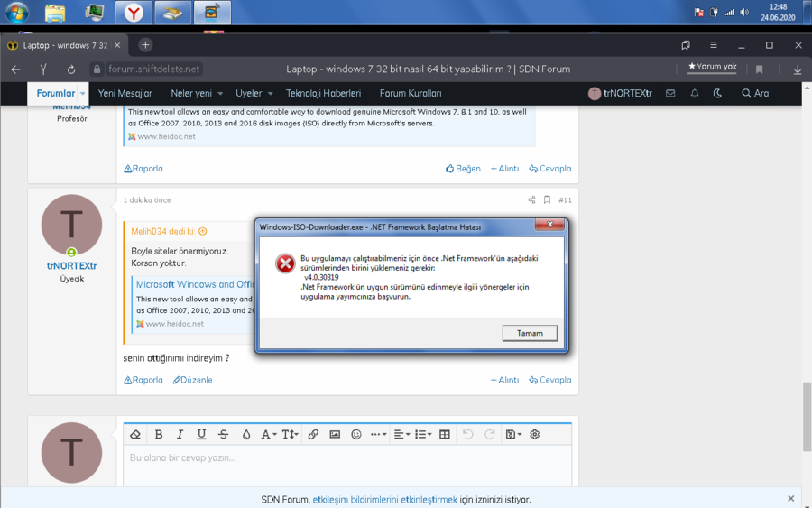Viewport: 812px width, 508px height.
Task: Open the Neler yeni menu item
Action: pos(191,93)
